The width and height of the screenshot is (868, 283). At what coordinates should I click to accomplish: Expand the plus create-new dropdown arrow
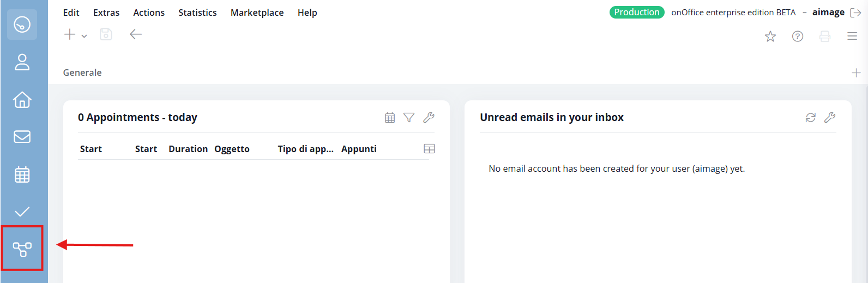point(84,37)
